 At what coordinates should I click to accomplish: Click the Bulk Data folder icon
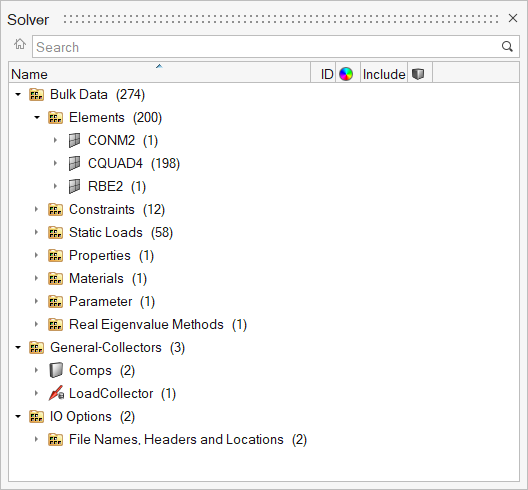(x=36, y=94)
